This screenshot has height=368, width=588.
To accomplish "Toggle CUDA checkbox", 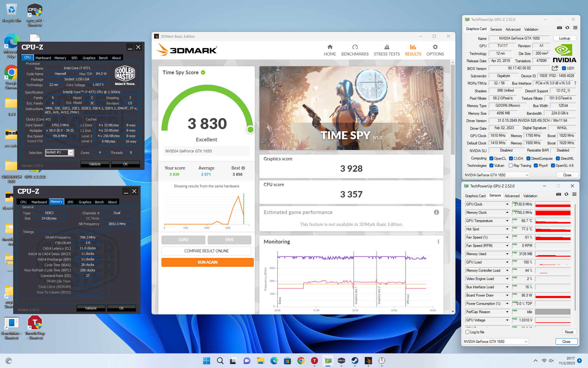I will tap(511, 159).
